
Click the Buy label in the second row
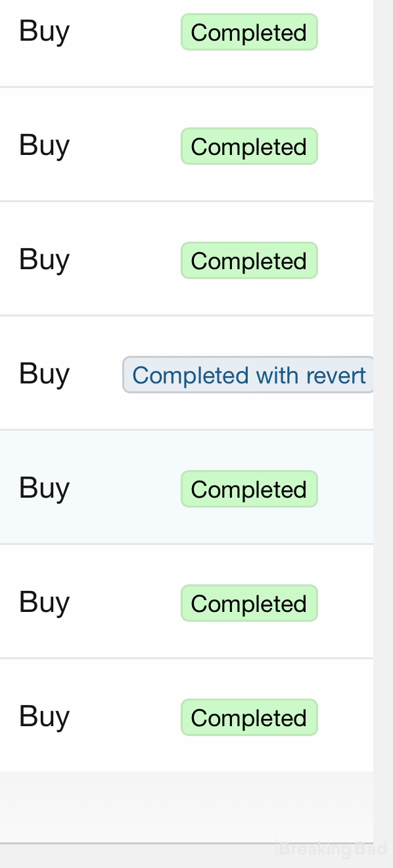(x=44, y=146)
